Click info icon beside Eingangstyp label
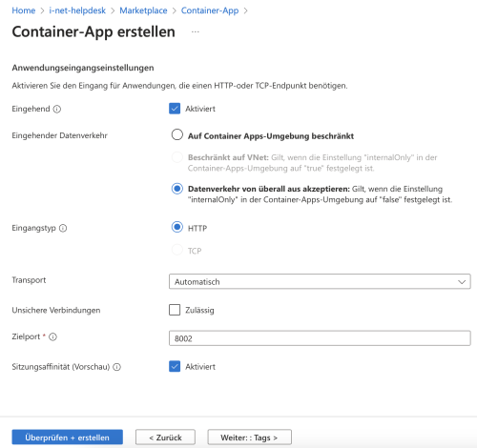Image resolution: width=477 pixels, height=448 pixels. (x=63, y=228)
